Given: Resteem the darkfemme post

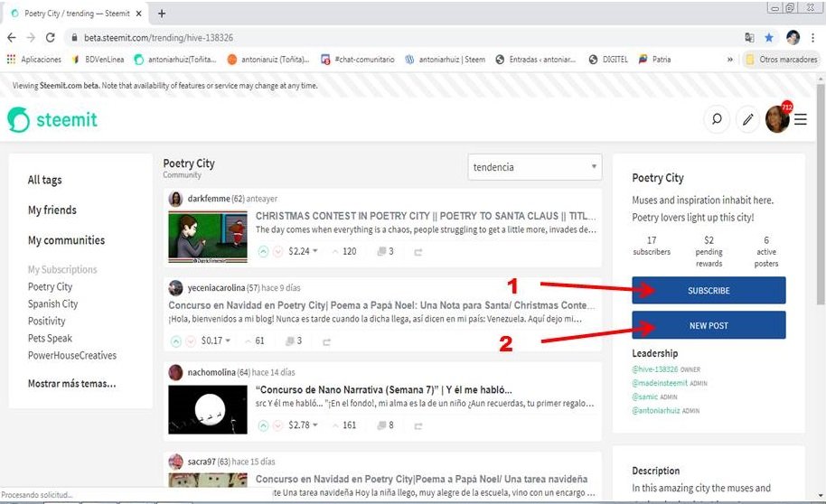Looking at the screenshot, I should pos(418,252).
